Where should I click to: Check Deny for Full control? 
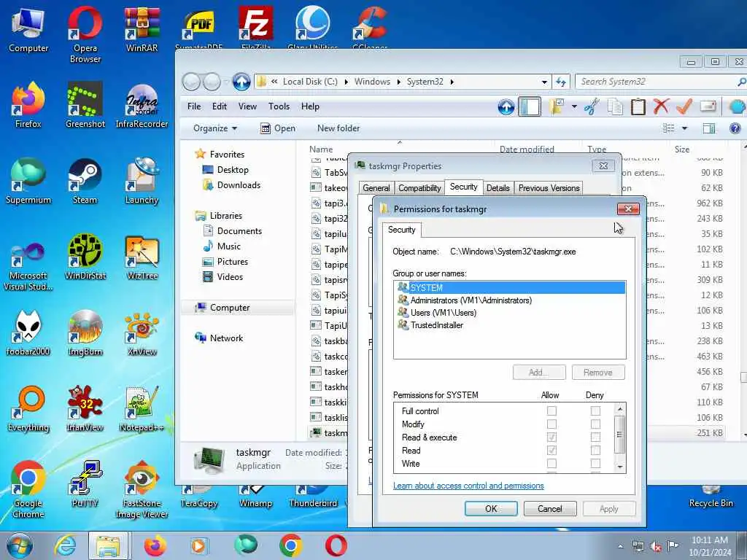(595, 411)
